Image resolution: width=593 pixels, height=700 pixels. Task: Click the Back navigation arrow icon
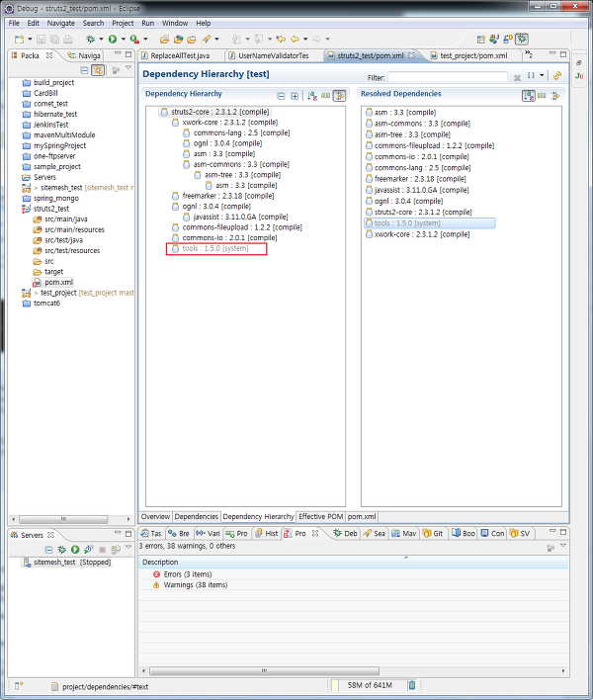coord(295,40)
